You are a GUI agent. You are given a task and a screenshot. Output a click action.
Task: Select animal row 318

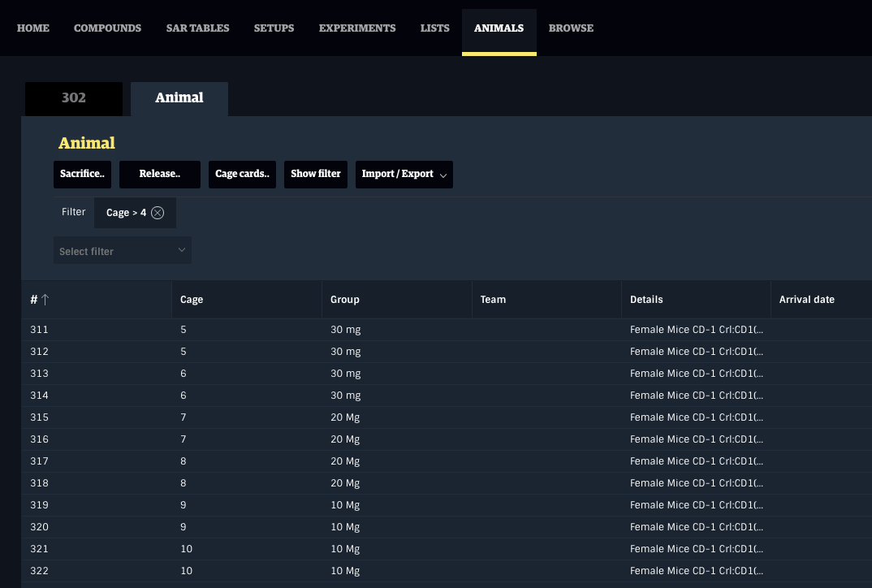pyautogui.click(x=39, y=483)
